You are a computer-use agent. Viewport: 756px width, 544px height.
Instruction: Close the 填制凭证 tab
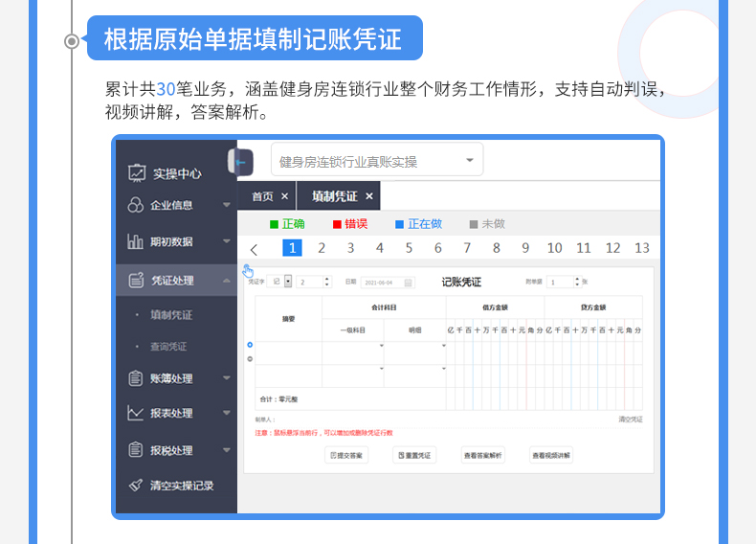(369, 196)
